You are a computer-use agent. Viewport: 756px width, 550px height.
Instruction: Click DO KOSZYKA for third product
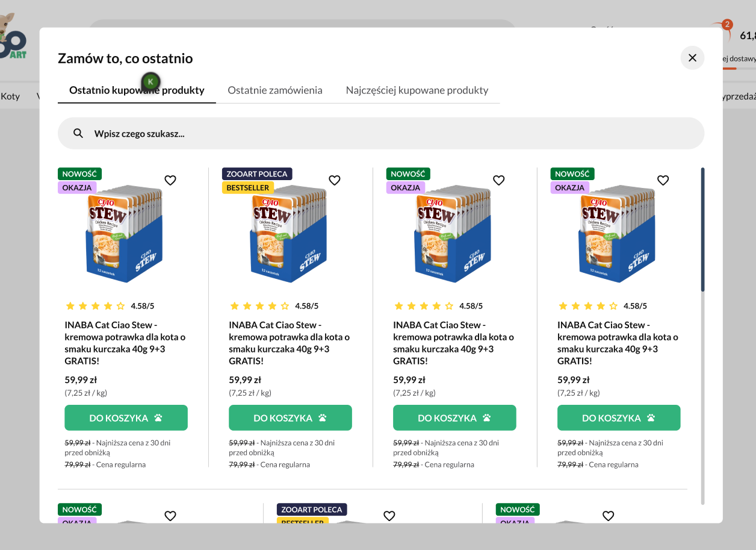coord(454,418)
